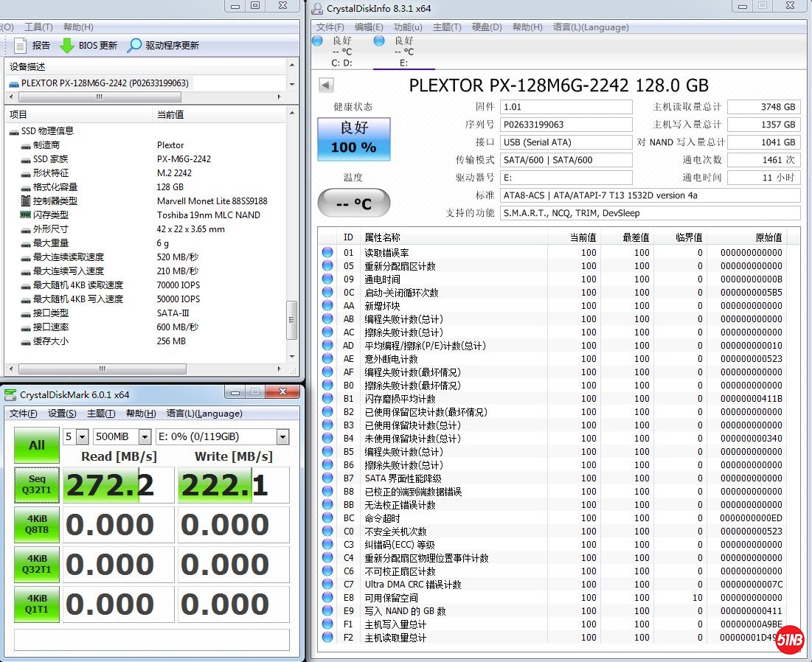Viewport: 812px width, 662px height.
Task: Click the C: D: disk status circle
Action: 317,41
